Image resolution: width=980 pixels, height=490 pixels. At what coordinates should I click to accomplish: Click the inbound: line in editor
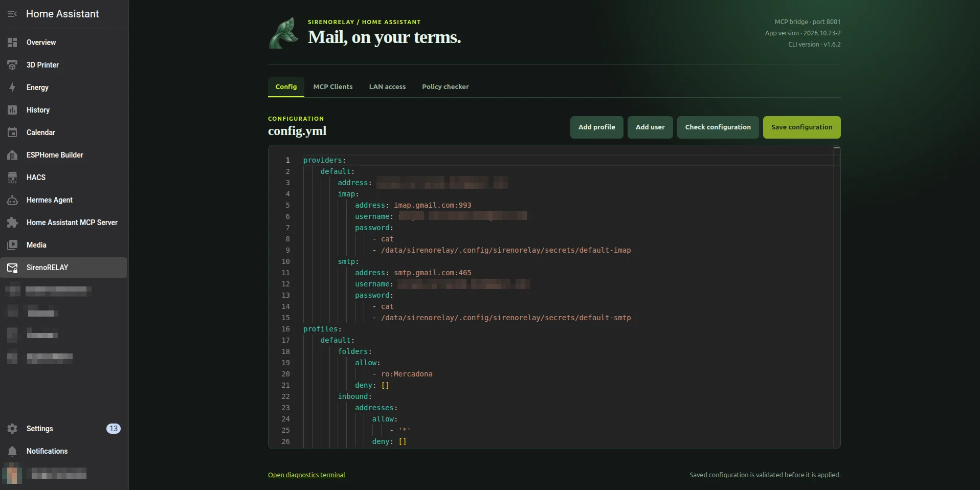[x=354, y=396]
